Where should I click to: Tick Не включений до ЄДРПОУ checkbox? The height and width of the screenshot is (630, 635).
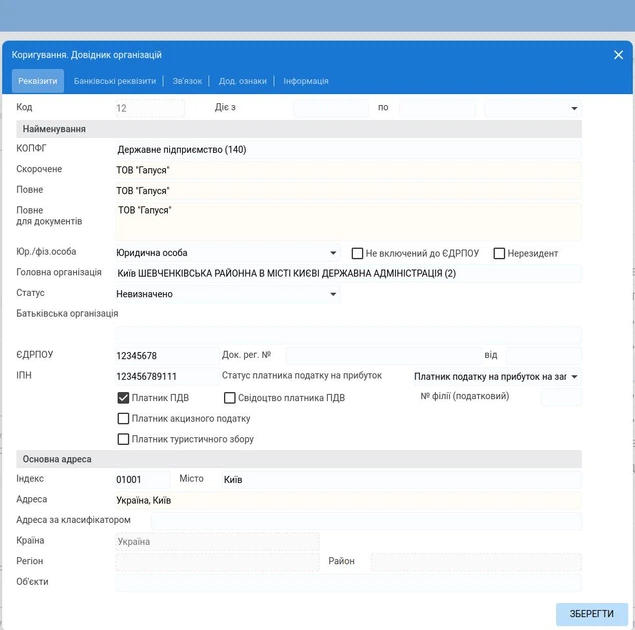click(x=357, y=253)
